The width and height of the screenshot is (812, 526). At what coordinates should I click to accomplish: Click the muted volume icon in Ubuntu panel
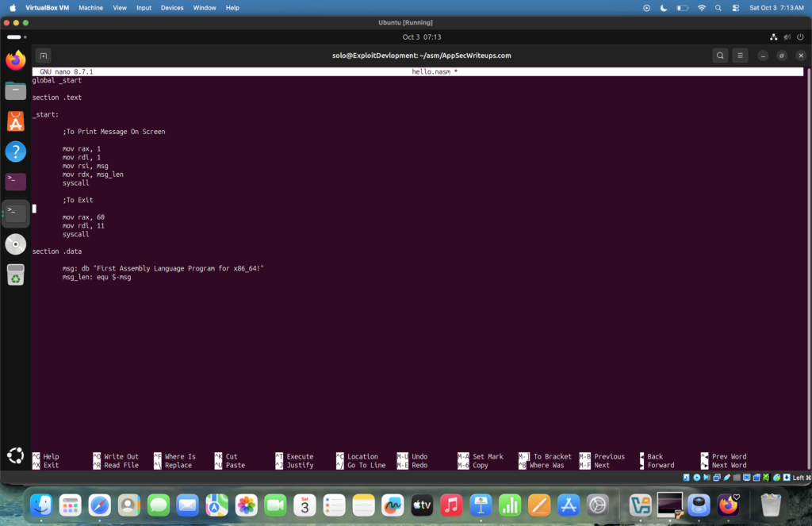coord(787,36)
